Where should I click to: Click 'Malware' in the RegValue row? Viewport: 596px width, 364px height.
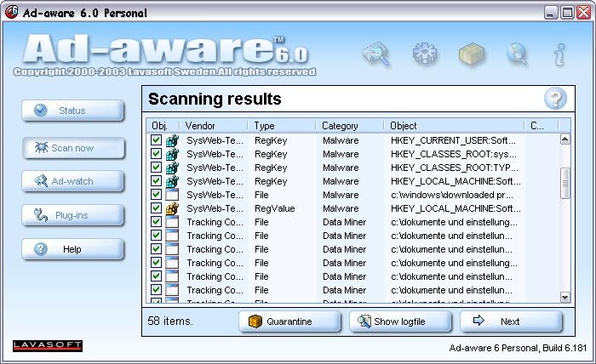pyautogui.click(x=341, y=208)
